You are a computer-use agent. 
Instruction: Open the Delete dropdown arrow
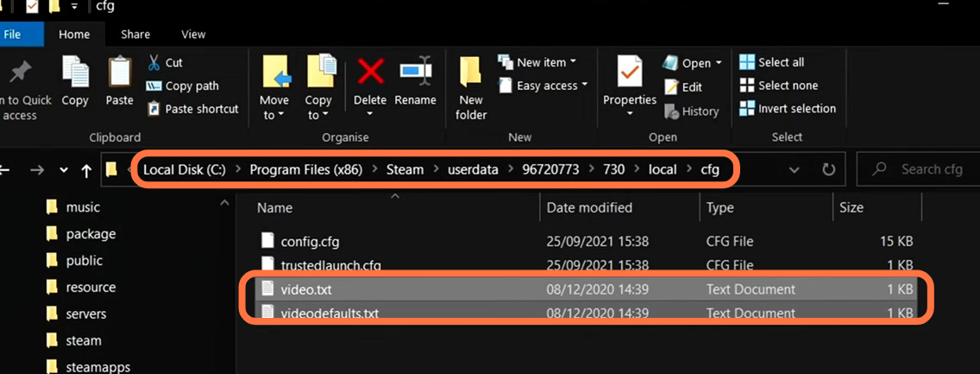(369, 114)
